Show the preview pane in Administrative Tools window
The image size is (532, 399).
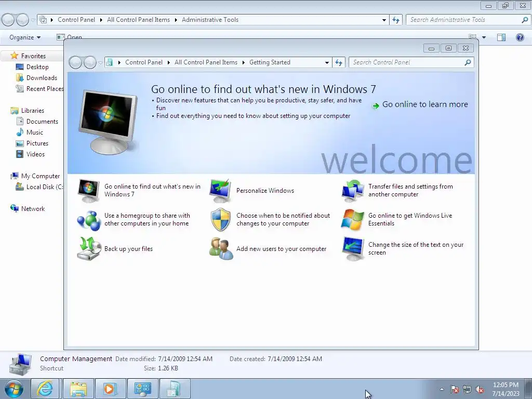(x=501, y=37)
